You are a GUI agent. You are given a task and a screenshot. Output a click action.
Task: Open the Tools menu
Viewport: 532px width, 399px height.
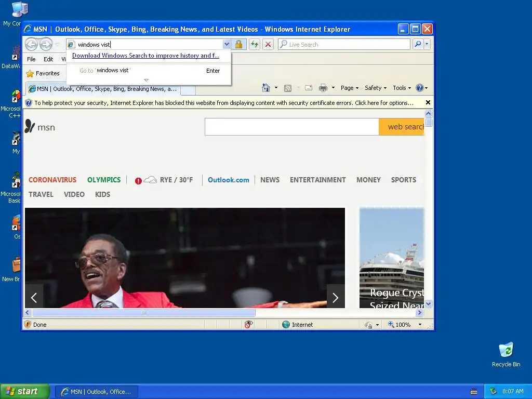(402, 88)
